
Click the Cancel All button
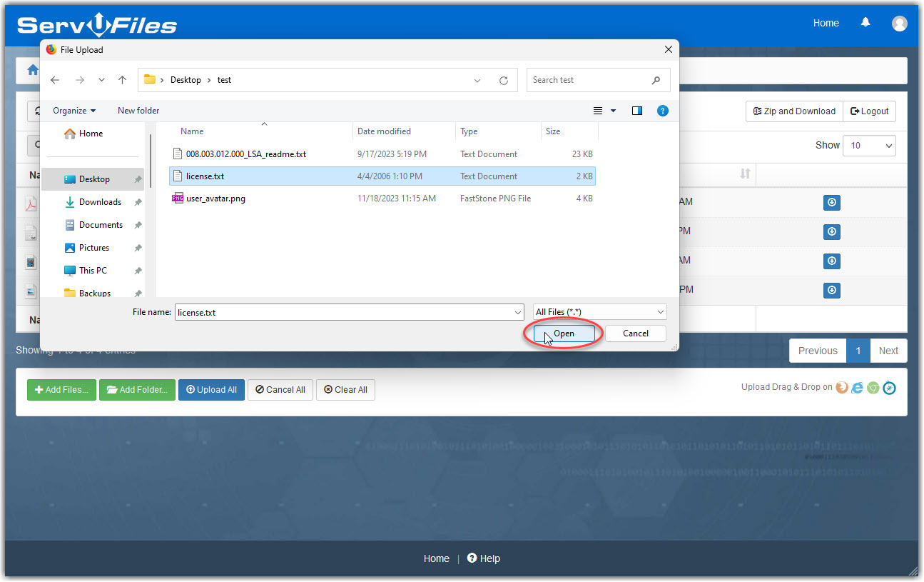280,390
